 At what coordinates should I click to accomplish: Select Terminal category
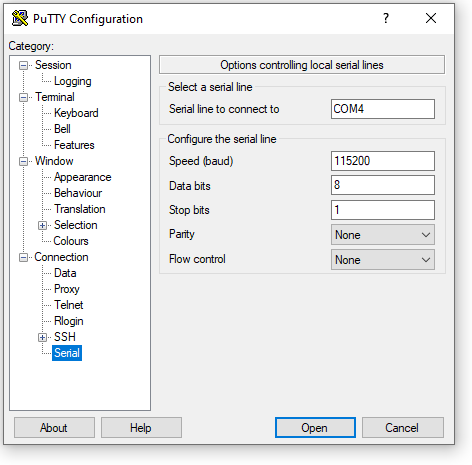(55, 97)
